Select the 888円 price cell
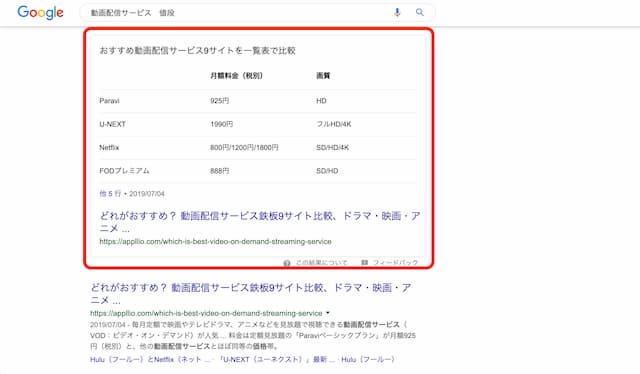This screenshot has height=374, width=640. tap(220, 171)
